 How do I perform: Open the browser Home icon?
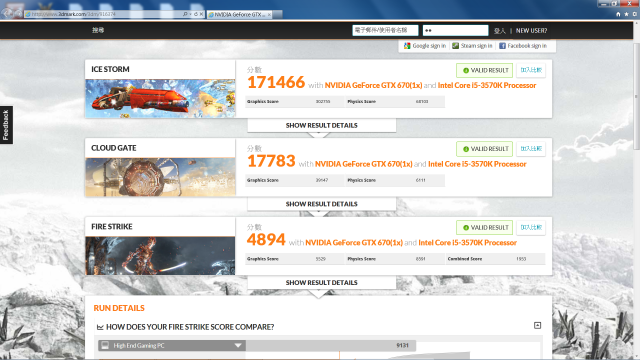pyautogui.click(x=618, y=14)
